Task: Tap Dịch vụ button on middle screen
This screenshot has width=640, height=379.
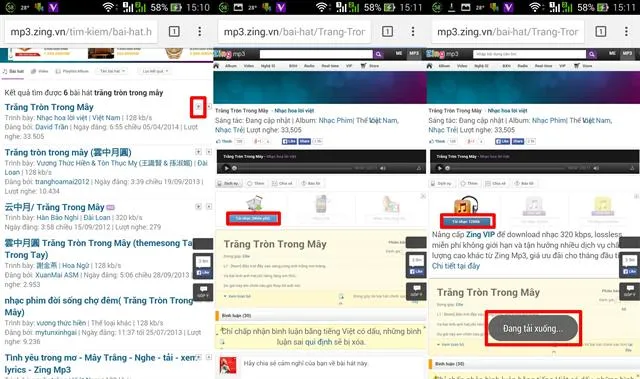Action: (228, 184)
